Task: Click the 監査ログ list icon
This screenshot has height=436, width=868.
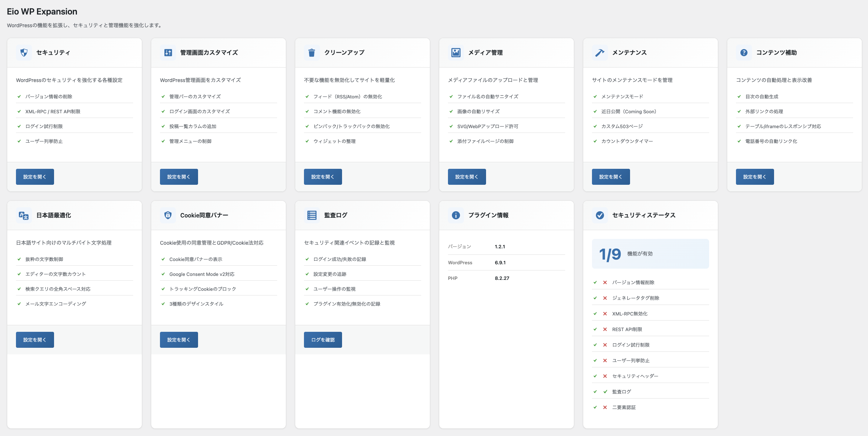Action: [x=311, y=215]
